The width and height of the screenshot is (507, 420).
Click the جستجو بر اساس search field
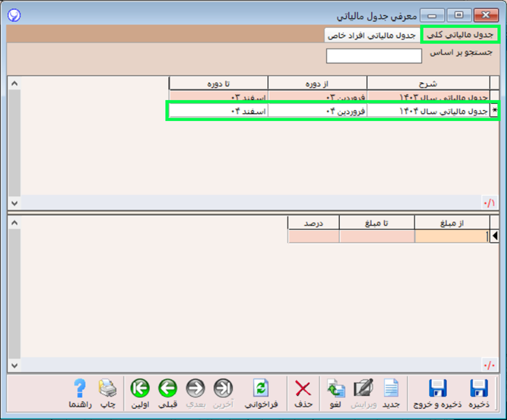[x=374, y=56]
